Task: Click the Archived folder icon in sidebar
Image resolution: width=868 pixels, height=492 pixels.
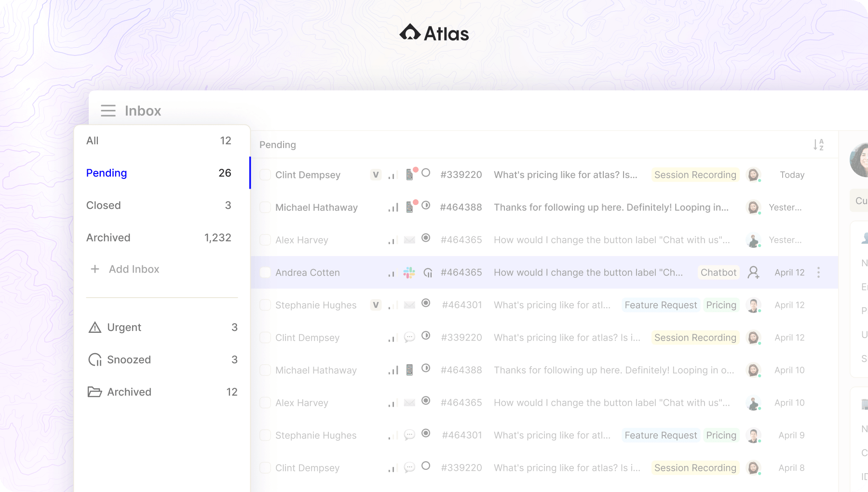Action: pos(95,392)
